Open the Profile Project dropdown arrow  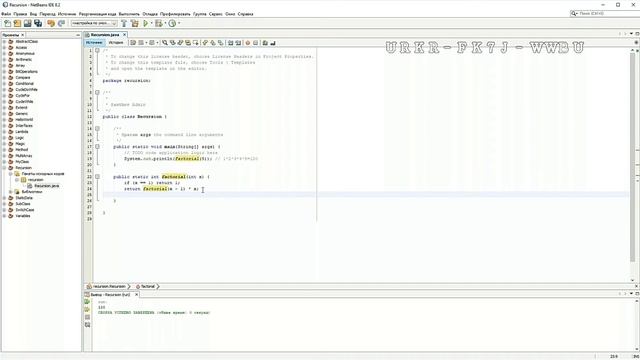point(179,23)
